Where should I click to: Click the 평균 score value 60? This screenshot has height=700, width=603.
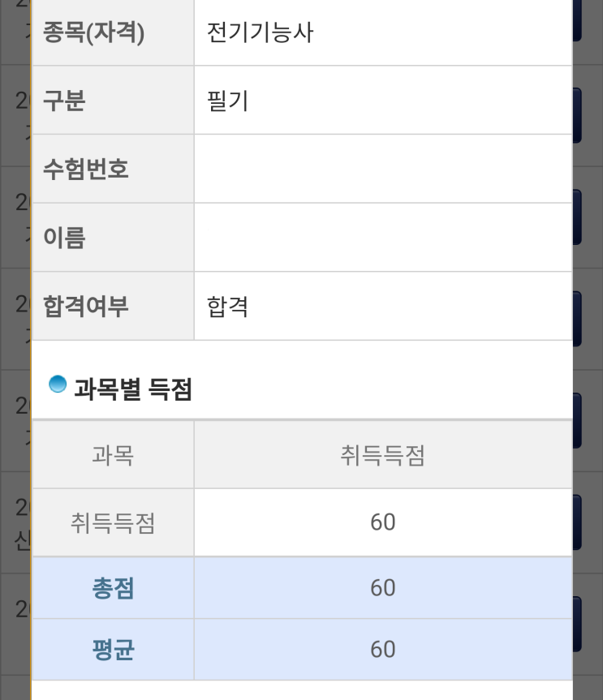[382, 650]
